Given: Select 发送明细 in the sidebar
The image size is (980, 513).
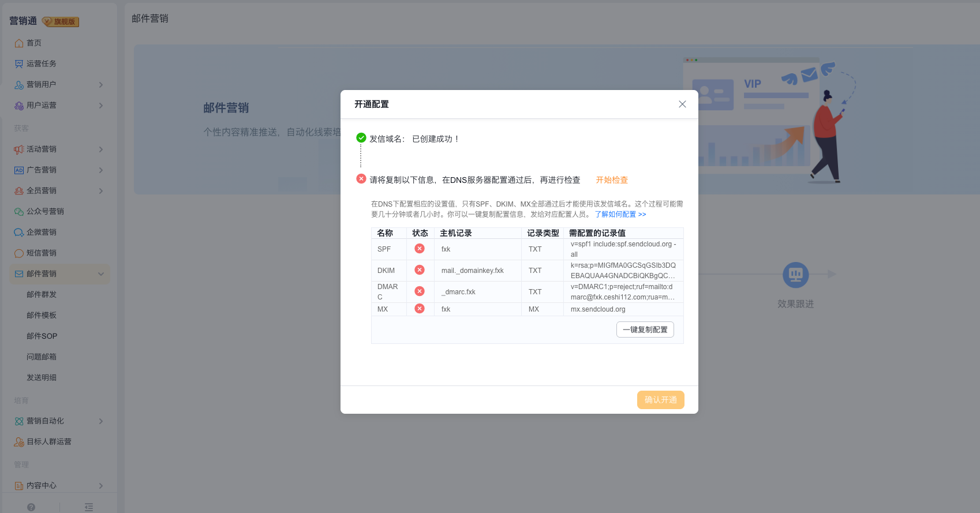Looking at the screenshot, I should [42, 378].
